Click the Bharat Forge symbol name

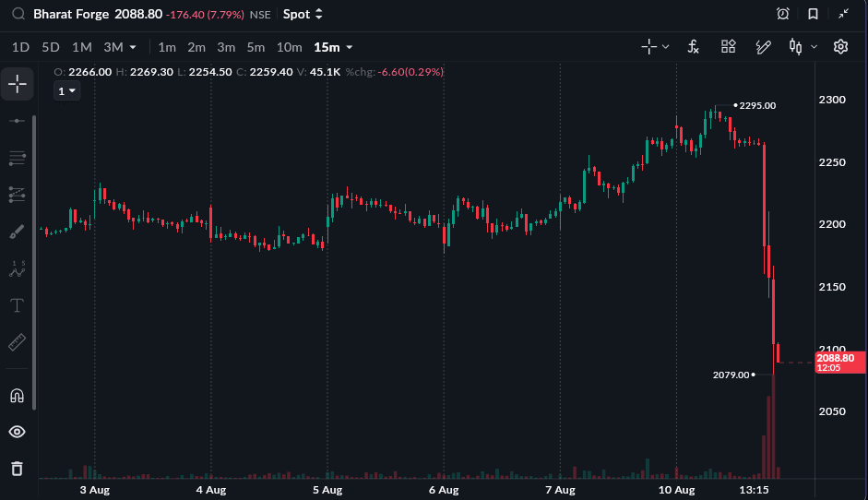pos(71,14)
